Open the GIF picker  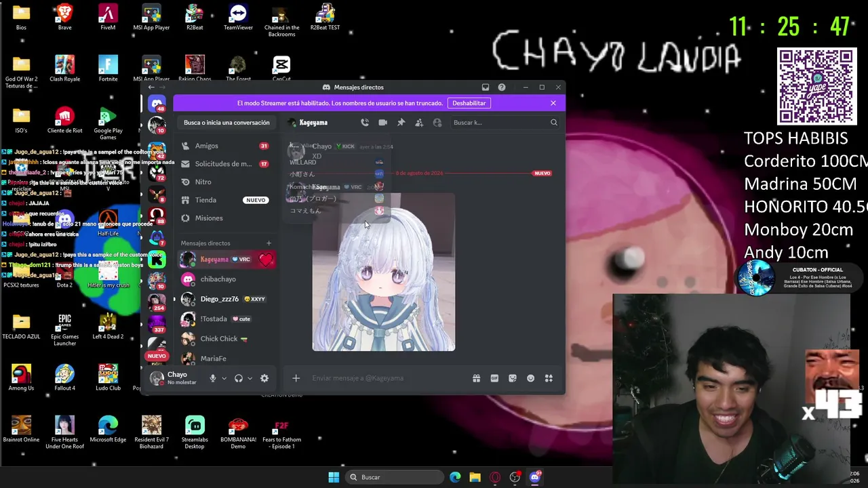[494, 378]
